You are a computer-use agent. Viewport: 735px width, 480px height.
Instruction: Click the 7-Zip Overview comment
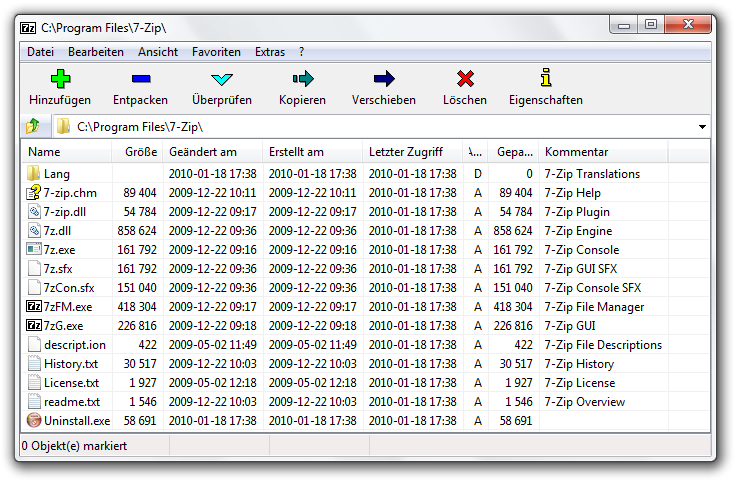pos(585,402)
